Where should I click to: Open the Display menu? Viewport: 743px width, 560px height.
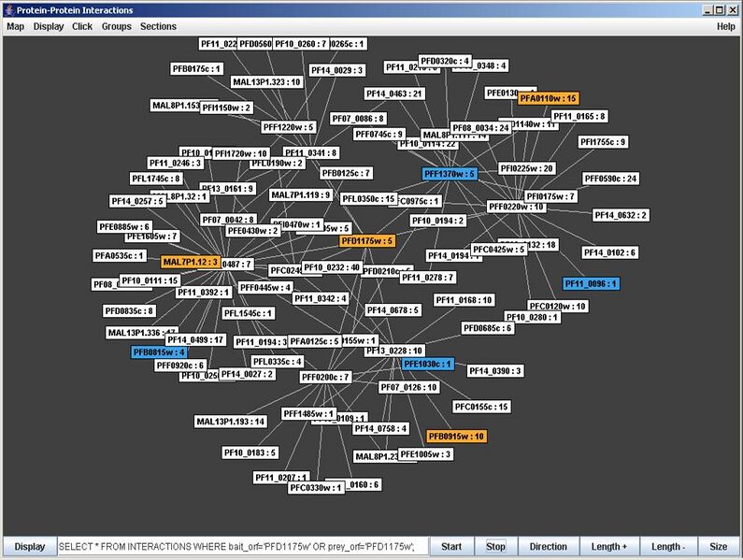(x=49, y=26)
